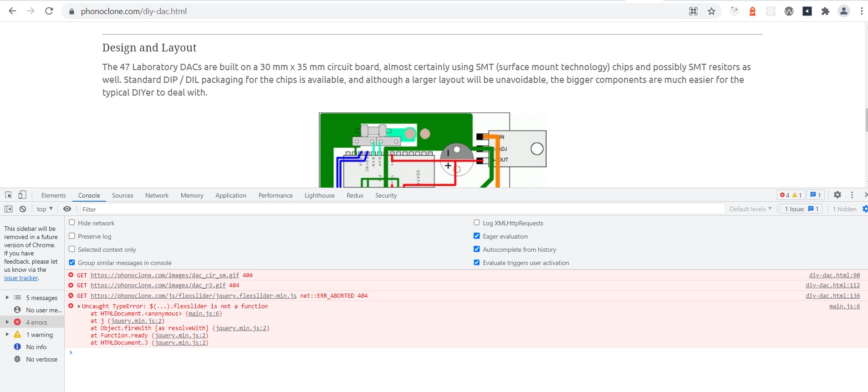
Task: Open DevTools more options kebab menu
Action: click(x=852, y=195)
